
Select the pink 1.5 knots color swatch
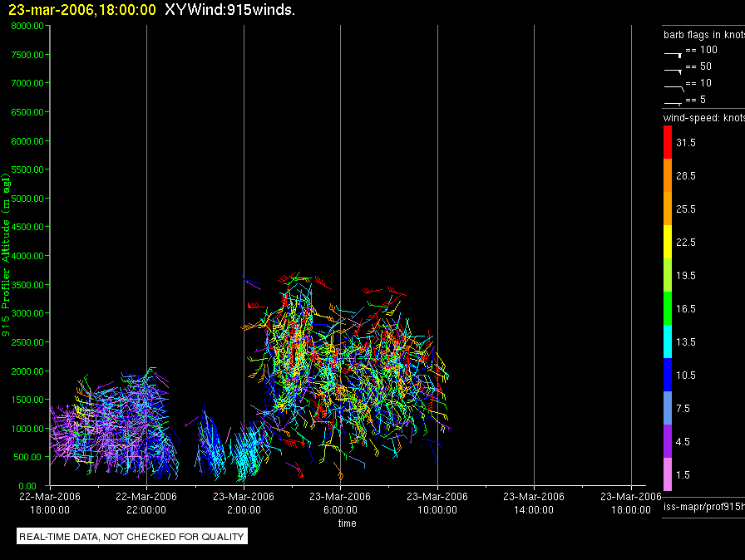click(668, 474)
